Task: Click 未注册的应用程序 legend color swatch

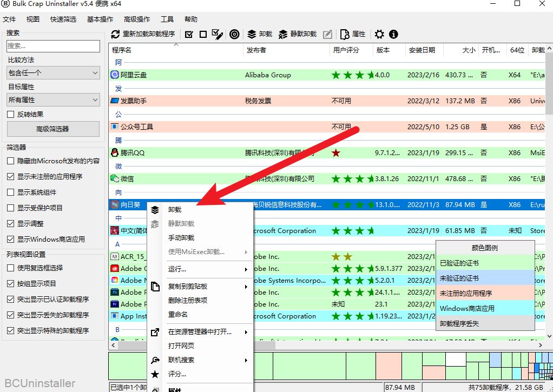Action: (485, 293)
